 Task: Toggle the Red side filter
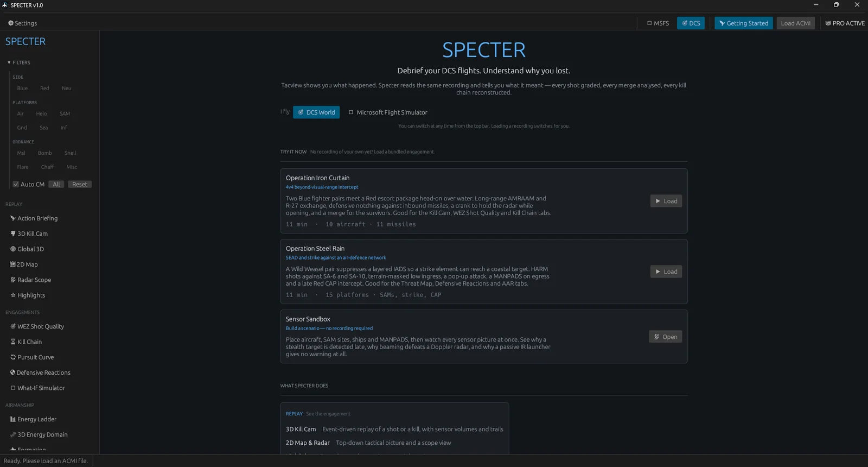click(44, 89)
